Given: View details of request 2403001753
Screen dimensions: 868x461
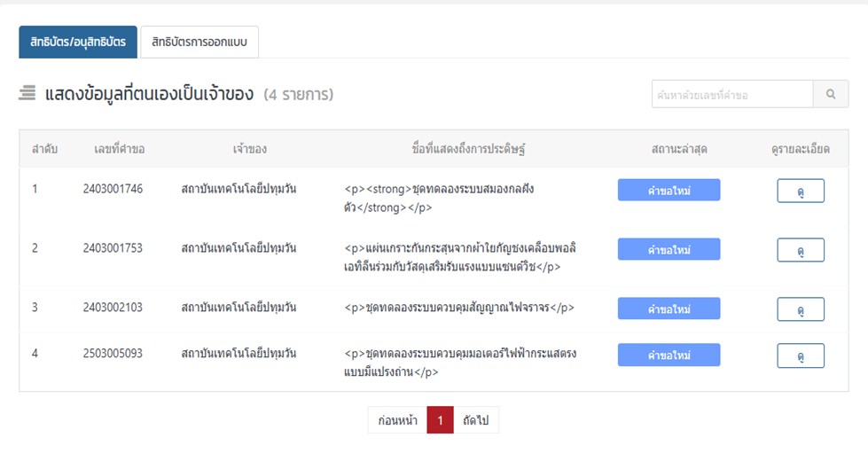Looking at the screenshot, I should 801,250.
